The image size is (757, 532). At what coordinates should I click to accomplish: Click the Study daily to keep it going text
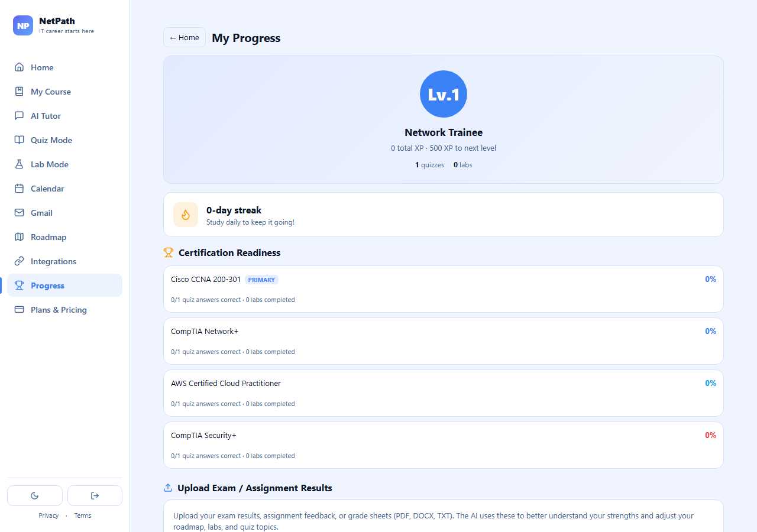tap(250, 222)
